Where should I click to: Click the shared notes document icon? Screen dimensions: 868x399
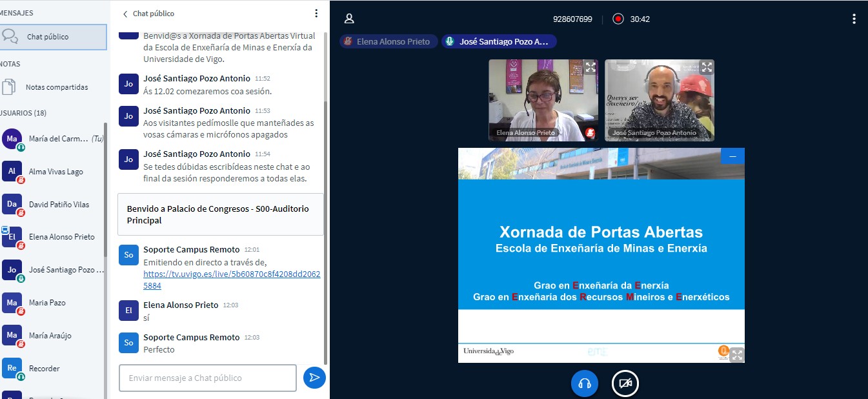(x=9, y=87)
